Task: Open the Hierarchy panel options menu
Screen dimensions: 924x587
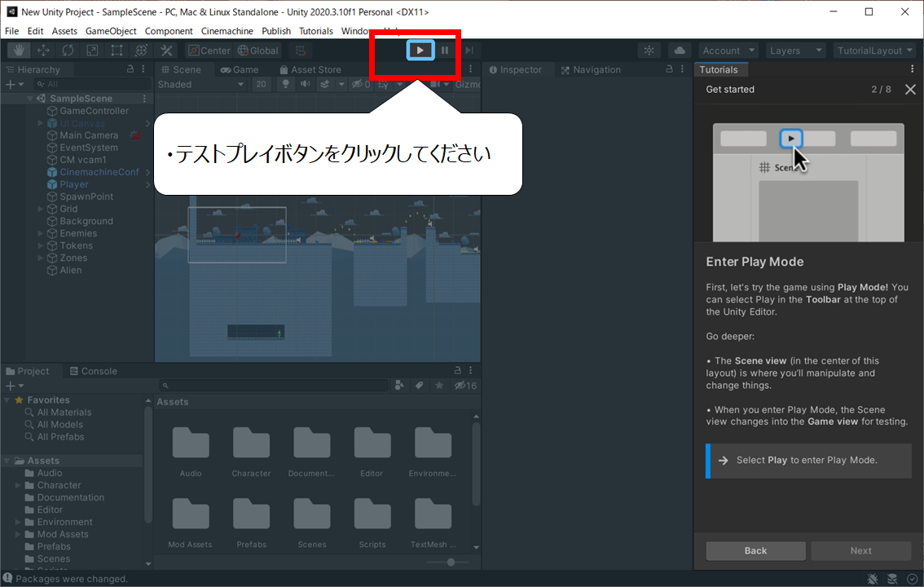Action: 143,69
